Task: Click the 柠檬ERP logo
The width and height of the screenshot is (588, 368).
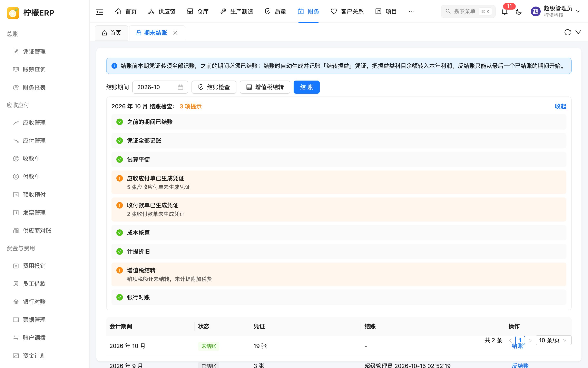Action: 31,13
